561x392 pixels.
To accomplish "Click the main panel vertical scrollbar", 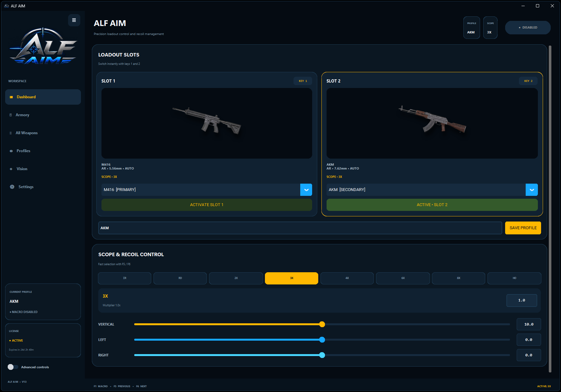I will pos(550,209).
